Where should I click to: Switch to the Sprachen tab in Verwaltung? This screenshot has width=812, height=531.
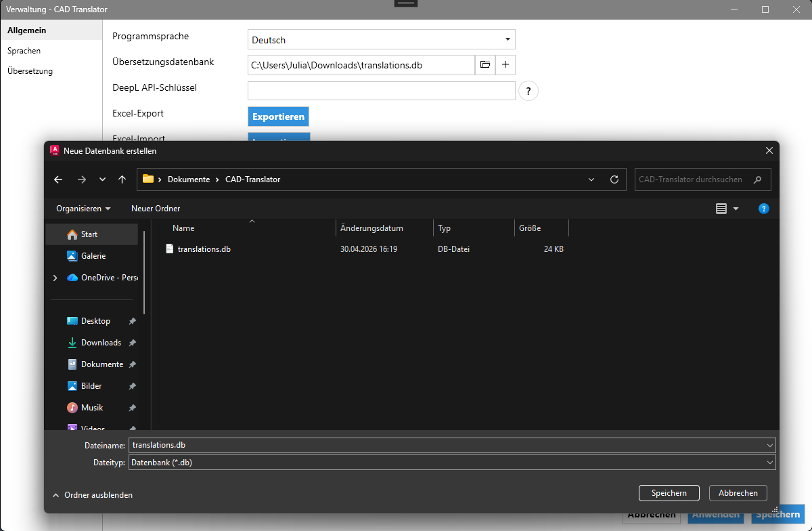pyautogui.click(x=51, y=51)
